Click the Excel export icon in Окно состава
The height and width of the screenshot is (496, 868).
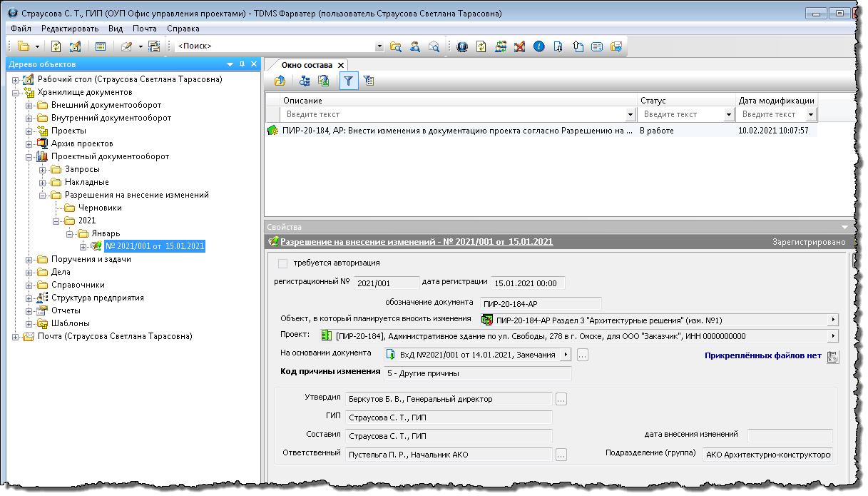pyautogui.click(x=323, y=81)
